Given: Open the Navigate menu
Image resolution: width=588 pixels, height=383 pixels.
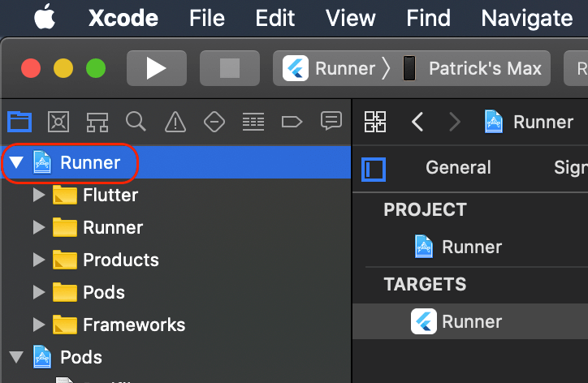Looking at the screenshot, I should click(526, 18).
